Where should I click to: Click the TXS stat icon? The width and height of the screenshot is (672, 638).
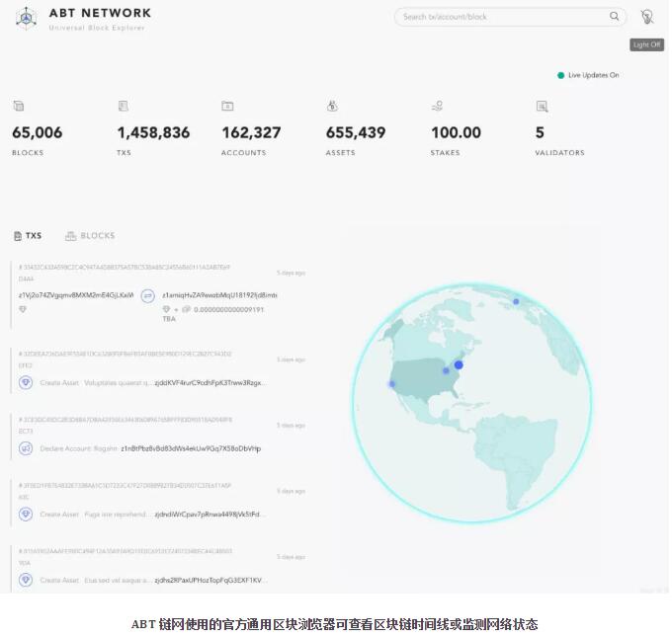pyautogui.click(x=123, y=106)
